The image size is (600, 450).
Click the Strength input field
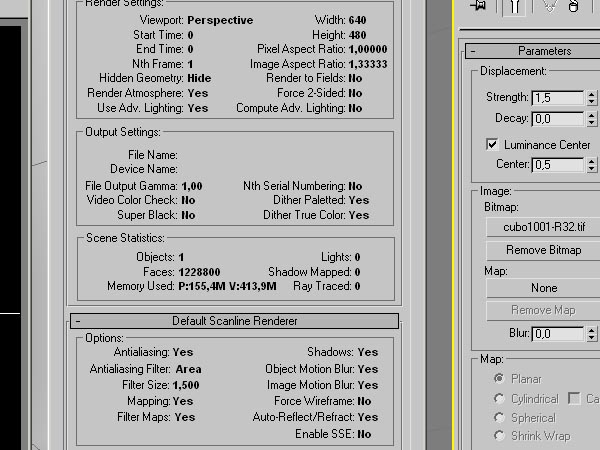pyautogui.click(x=558, y=98)
